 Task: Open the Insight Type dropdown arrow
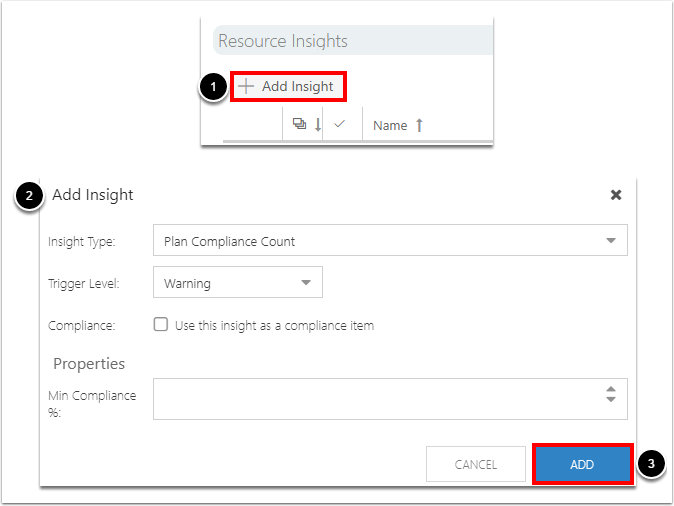pyautogui.click(x=611, y=240)
